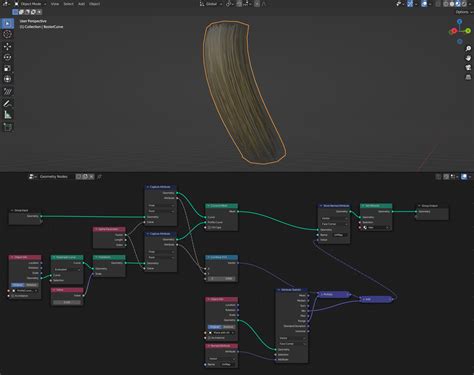474x375 pixels.
Task: Toggle Fill Caps checkbox on Curve to Mesh
Action: click(210, 227)
